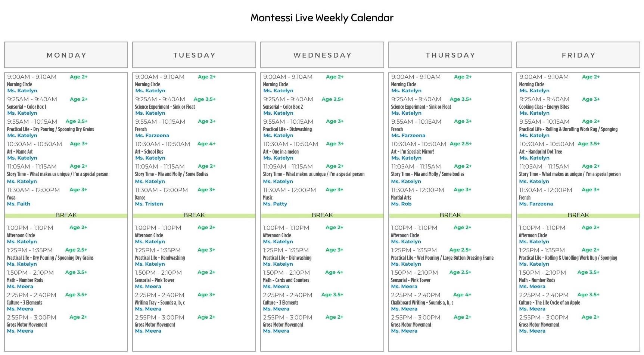Open Cooking Class - Energy Bites entry

(x=544, y=107)
